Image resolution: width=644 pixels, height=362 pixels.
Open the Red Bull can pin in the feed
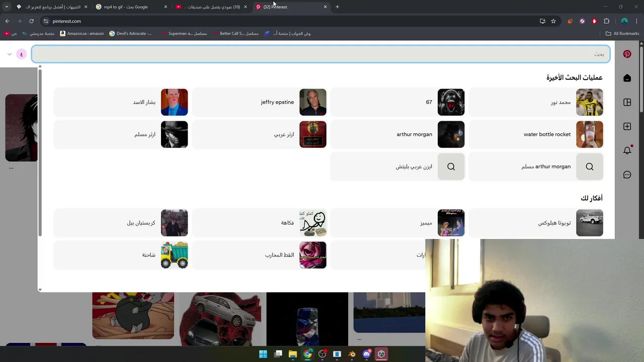pyautogui.click(x=307, y=319)
